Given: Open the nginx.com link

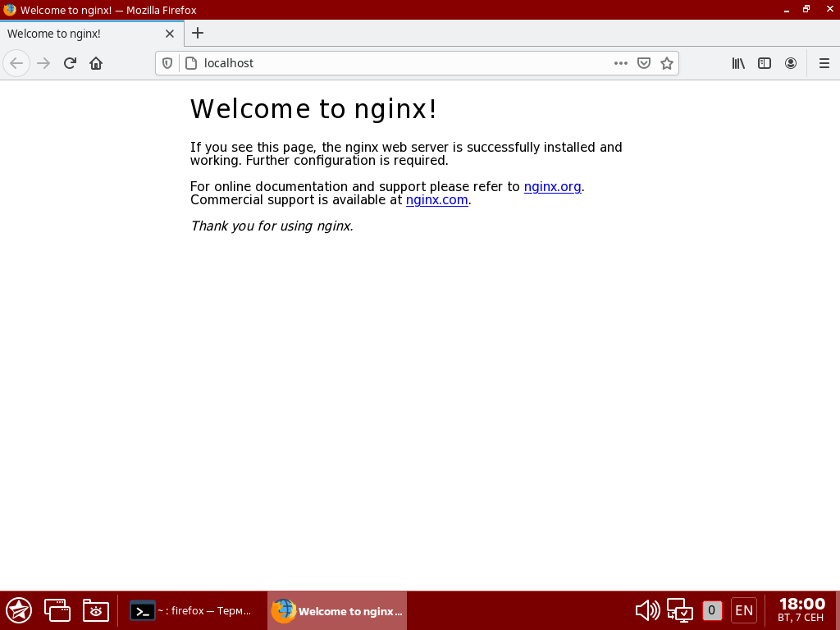Looking at the screenshot, I should click(x=436, y=199).
